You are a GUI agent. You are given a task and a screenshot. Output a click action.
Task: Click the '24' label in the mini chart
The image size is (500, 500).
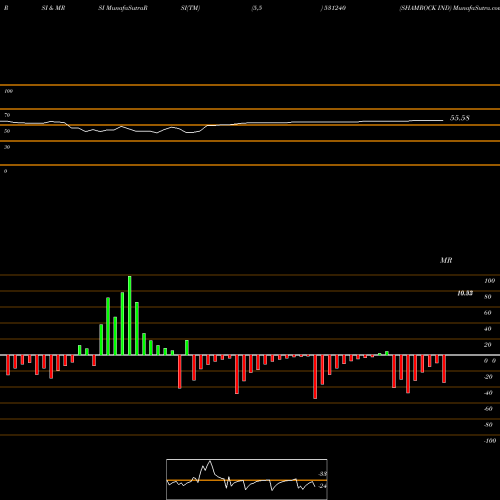[322, 486]
